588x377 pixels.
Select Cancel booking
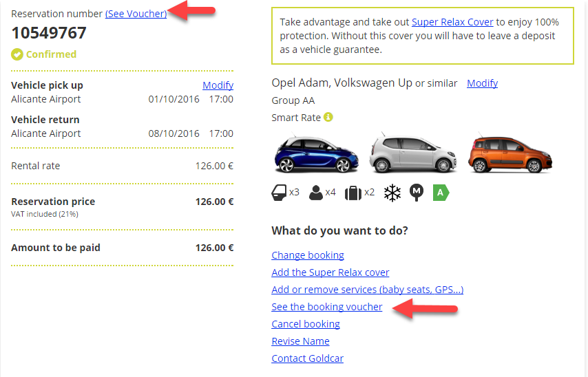[306, 324]
